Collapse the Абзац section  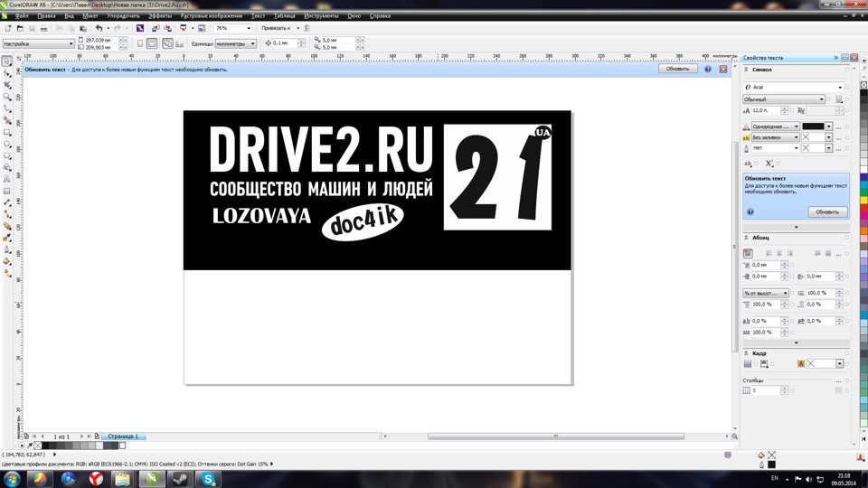point(746,238)
